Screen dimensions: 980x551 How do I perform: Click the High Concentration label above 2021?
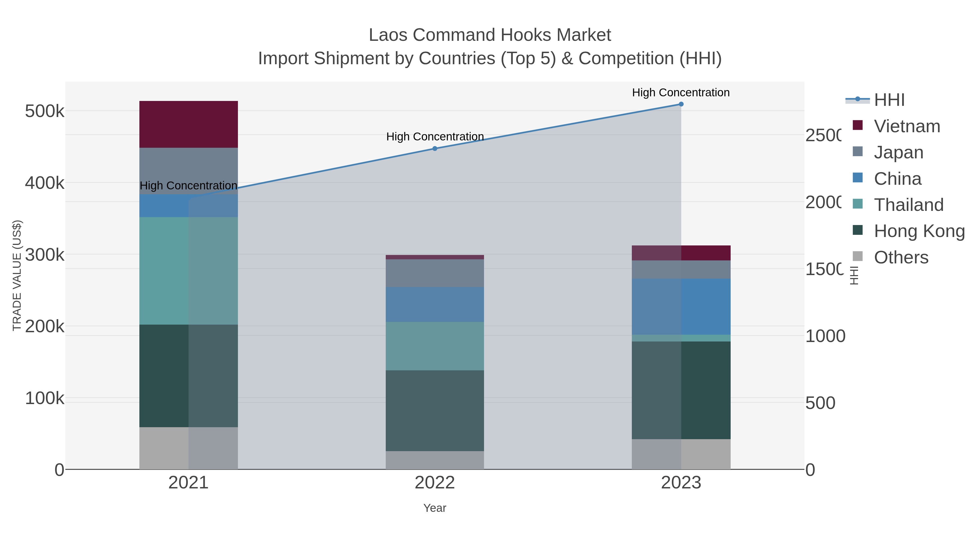[x=189, y=186]
